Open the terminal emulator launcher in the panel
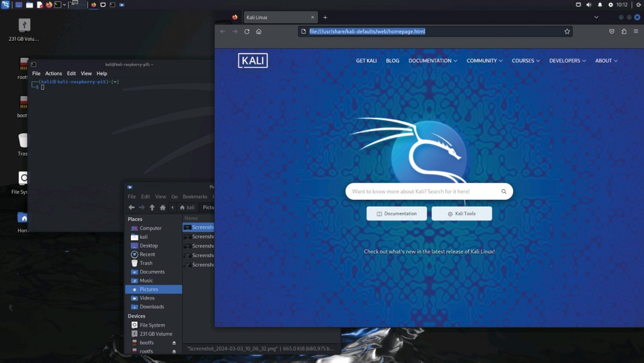644x363 pixels. coord(57,5)
